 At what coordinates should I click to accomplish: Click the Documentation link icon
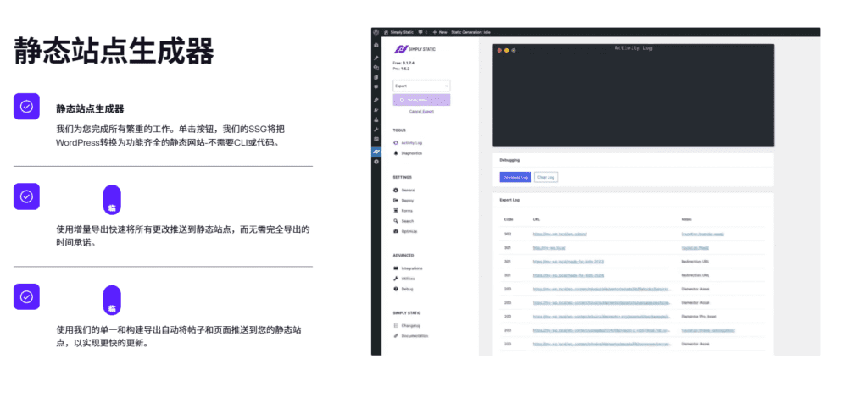pyautogui.click(x=396, y=336)
